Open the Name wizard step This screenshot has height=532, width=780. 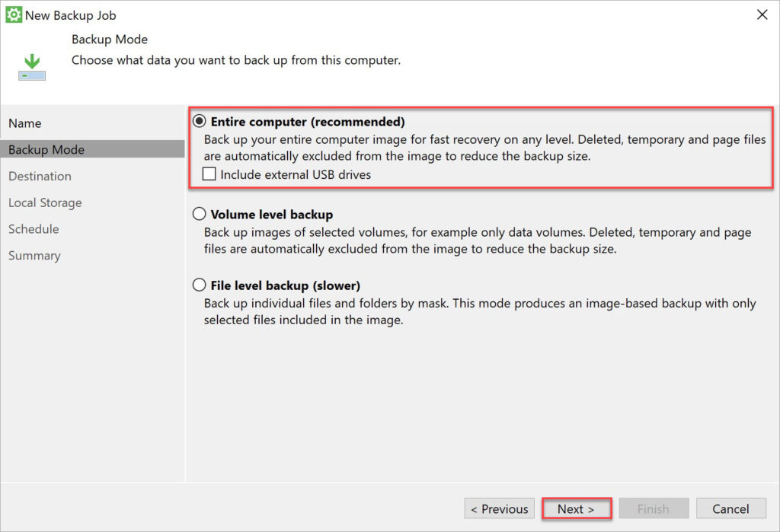(x=25, y=123)
